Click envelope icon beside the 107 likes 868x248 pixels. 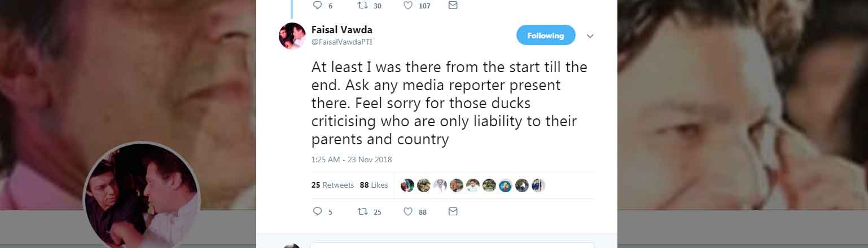[x=453, y=5]
